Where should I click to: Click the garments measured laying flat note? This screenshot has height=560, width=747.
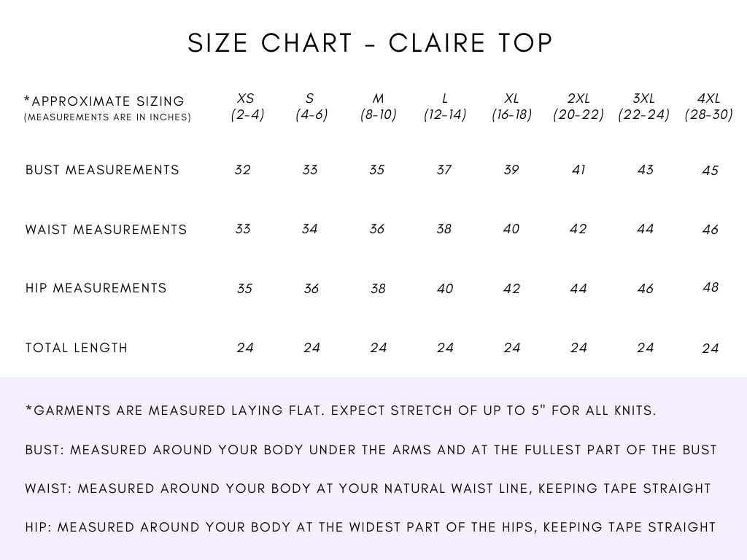pos(341,411)
